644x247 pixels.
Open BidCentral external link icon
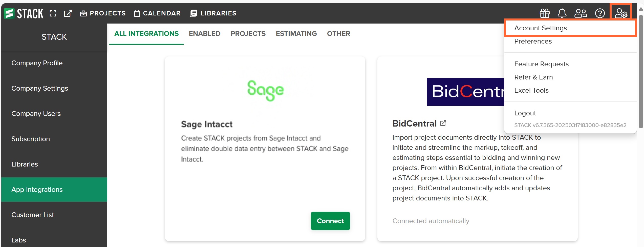443,123
